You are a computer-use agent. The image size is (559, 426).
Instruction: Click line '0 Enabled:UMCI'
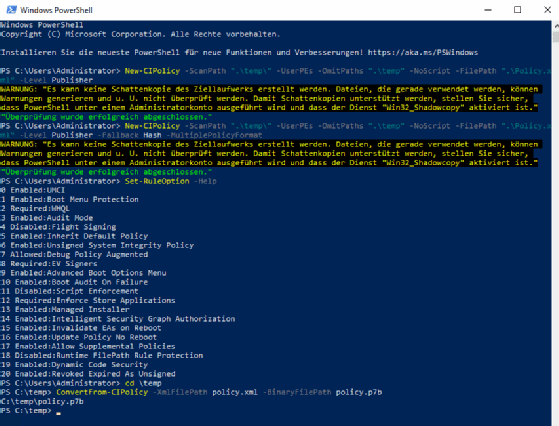coord(32,190)
